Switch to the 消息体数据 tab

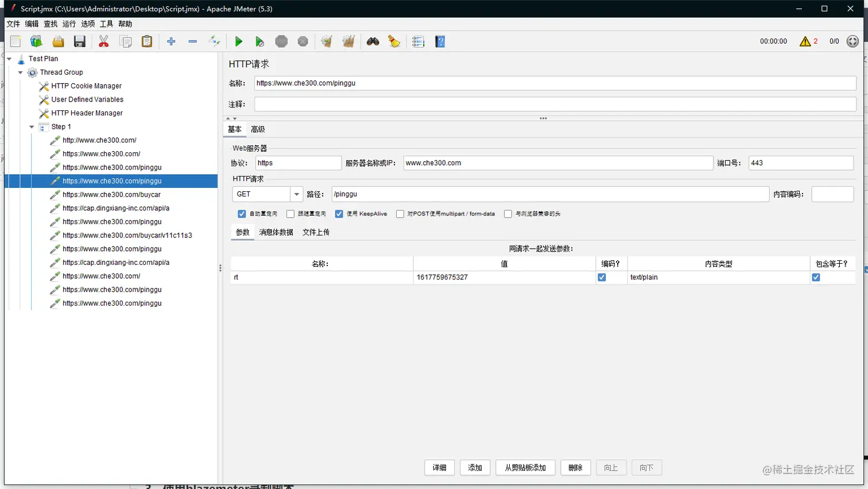[x=276, y=232]
